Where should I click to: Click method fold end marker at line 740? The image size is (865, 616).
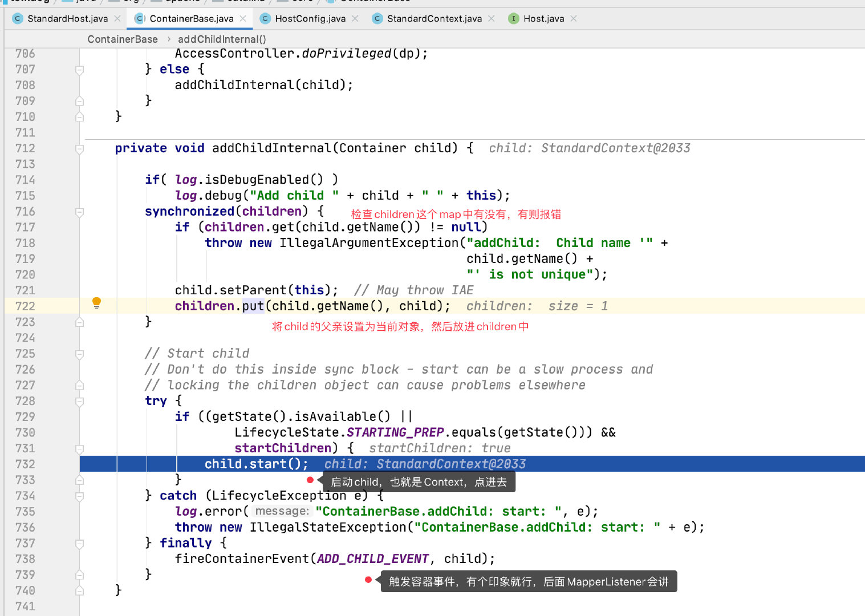[x=80, y=591]
